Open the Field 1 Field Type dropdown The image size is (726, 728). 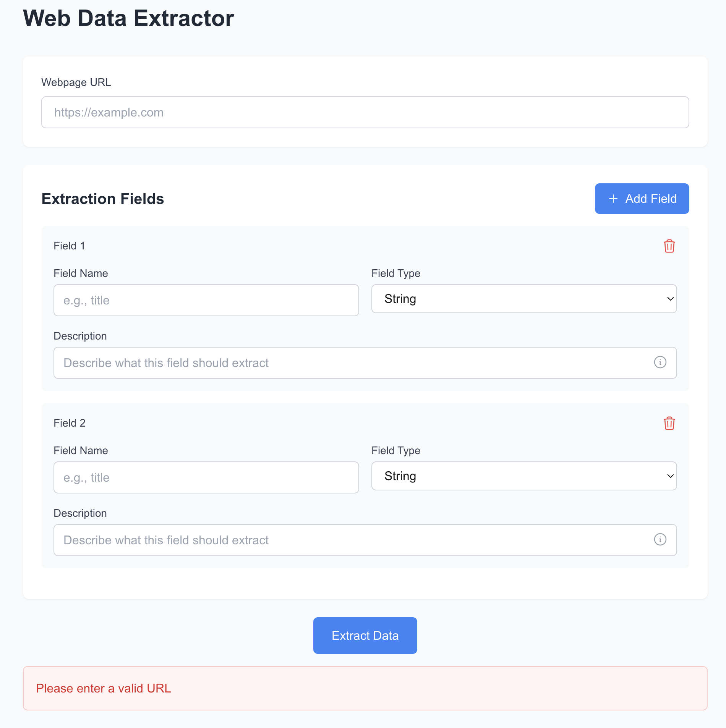coord(523,299)
